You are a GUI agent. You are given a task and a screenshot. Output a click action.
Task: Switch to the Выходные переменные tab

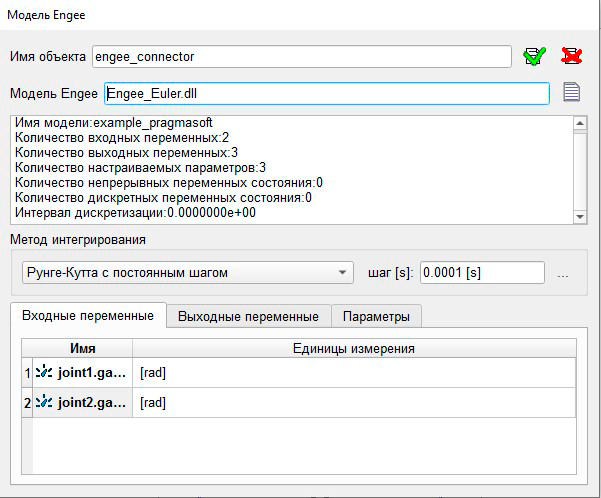248,316
